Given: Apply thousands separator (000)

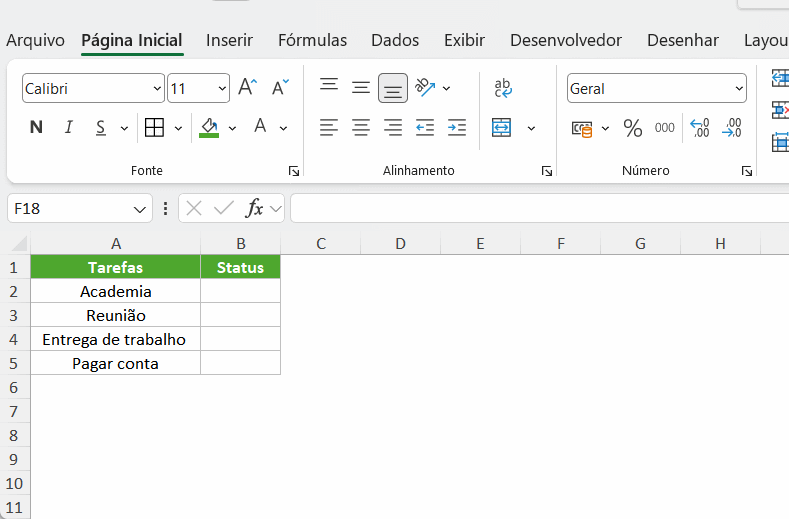Looking at the screenshot, I should click(x=665, y=128).
